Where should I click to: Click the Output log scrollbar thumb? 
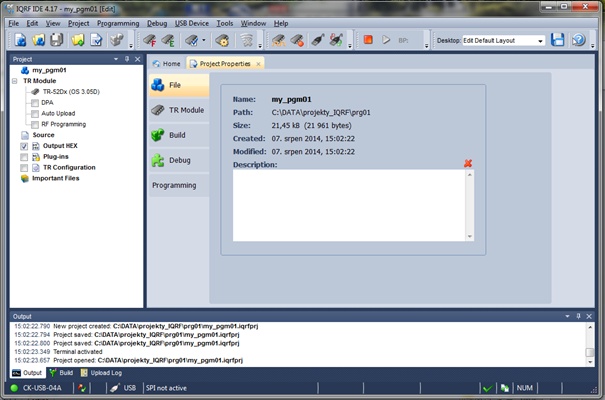pyautogui.click(x=590, y=353)
